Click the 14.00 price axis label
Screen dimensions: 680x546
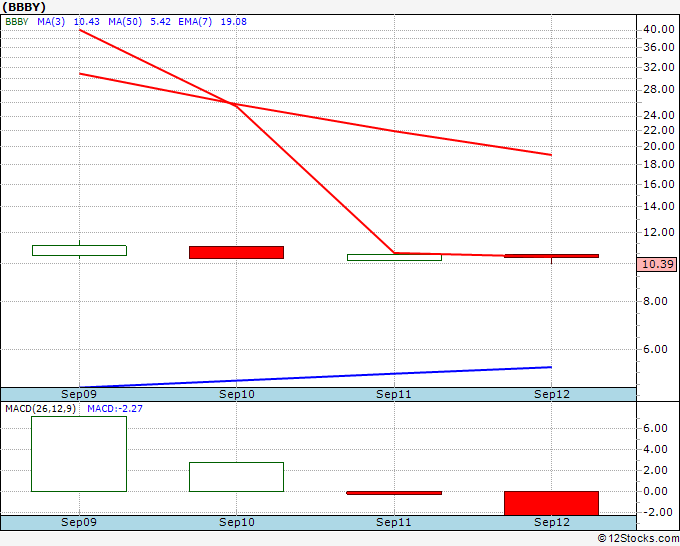coord(659,206)
